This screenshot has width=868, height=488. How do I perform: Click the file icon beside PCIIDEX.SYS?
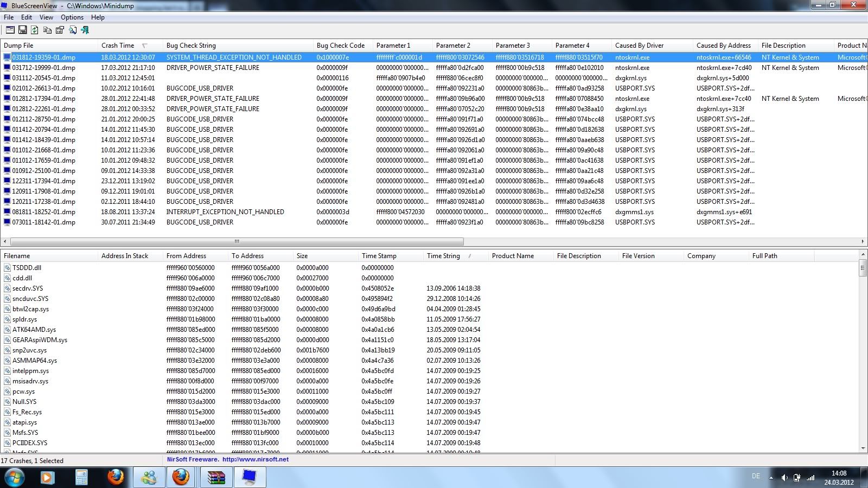[7, 443]
